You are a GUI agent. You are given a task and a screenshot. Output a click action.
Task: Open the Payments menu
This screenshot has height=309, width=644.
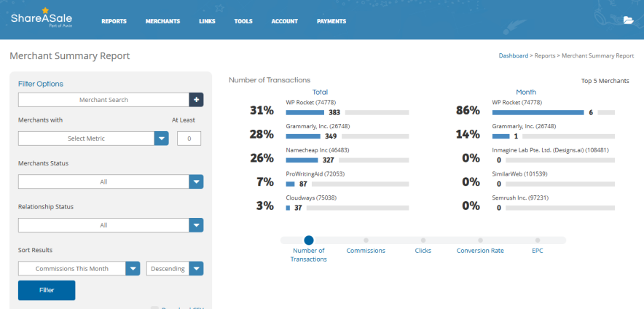pyautogui.click(x=331, y=21)
